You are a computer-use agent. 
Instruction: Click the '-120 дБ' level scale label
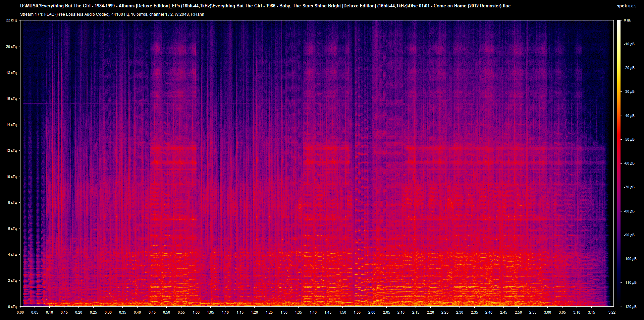coord(630,307)
